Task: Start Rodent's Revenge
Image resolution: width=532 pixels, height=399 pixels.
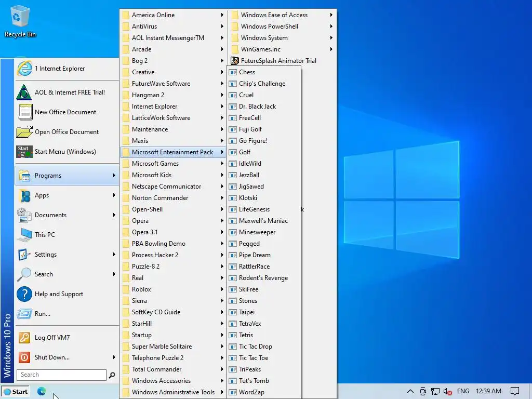Action: click(x=264, y=278)
